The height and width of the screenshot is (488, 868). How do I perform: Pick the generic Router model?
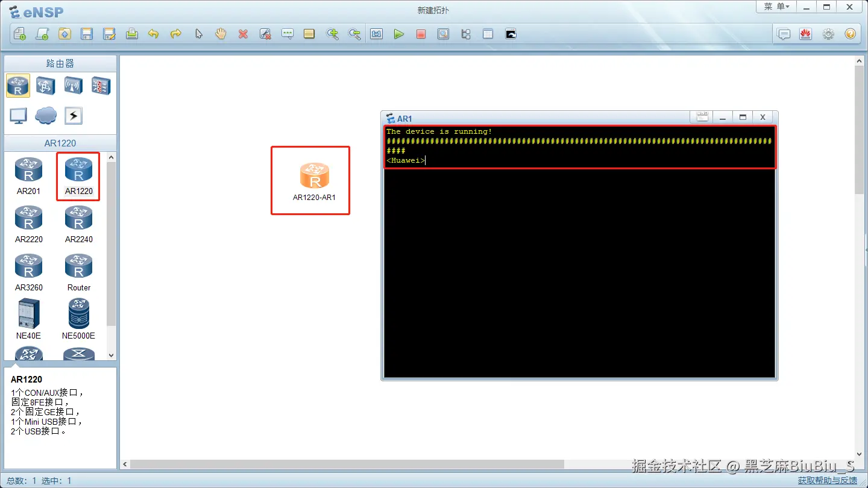pyautogui.click(x=78, y=272)
